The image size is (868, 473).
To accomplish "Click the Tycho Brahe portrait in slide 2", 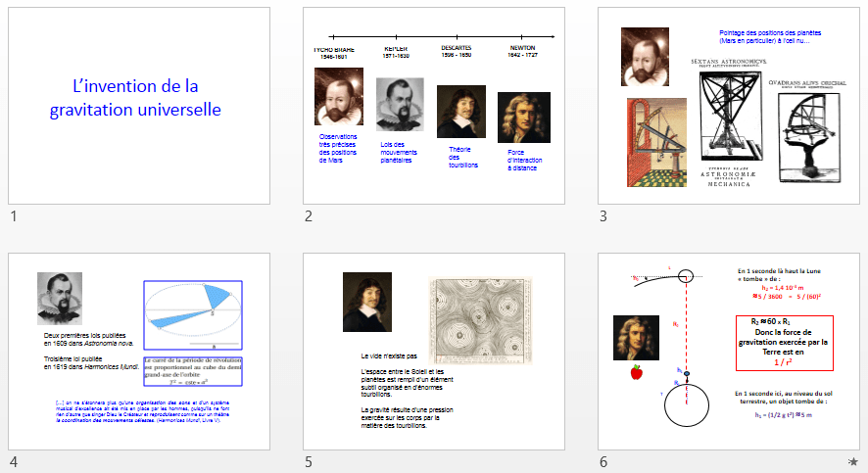I will (338, 96).
